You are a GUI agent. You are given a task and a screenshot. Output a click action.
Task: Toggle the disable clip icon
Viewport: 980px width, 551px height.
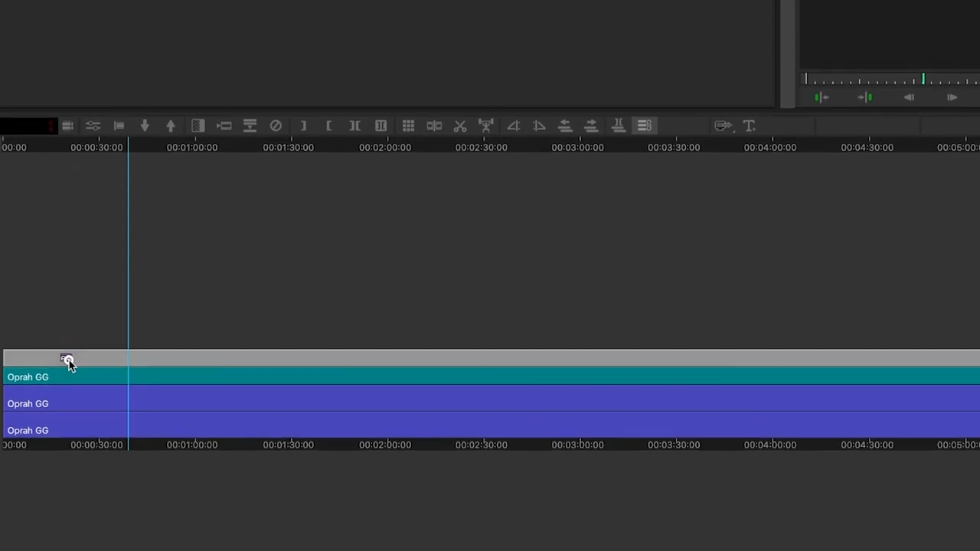pyautogui.click(x=276, y=126)
